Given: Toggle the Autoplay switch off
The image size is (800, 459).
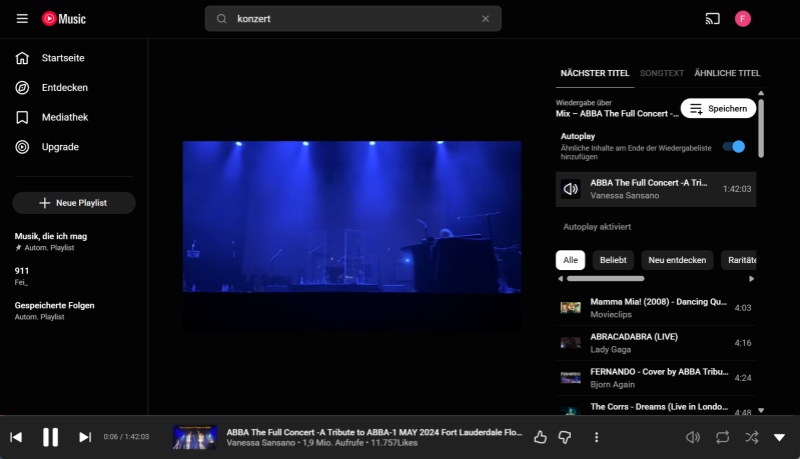Looking at the screenshot, I should pos(734,147).
